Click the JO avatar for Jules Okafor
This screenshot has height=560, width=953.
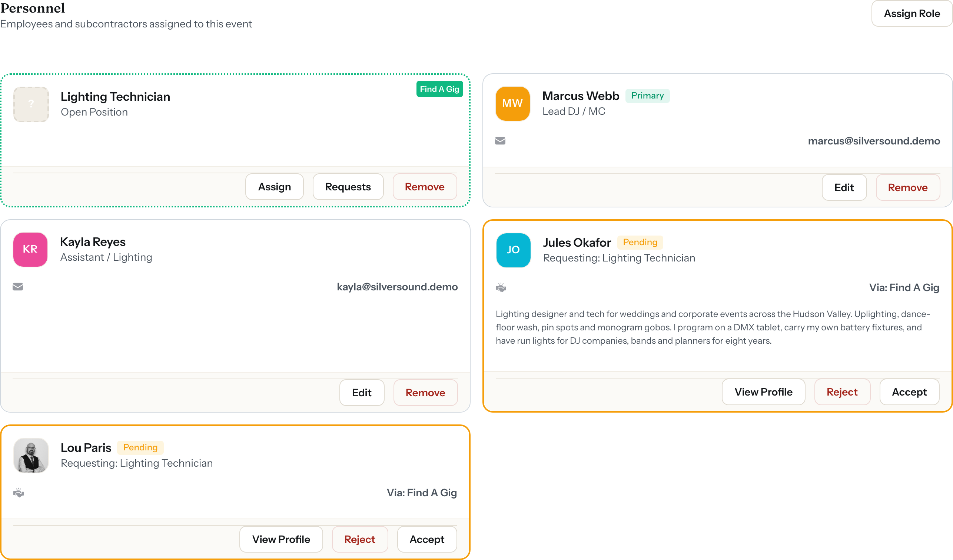pyautogui.click(x=513, y=250)
